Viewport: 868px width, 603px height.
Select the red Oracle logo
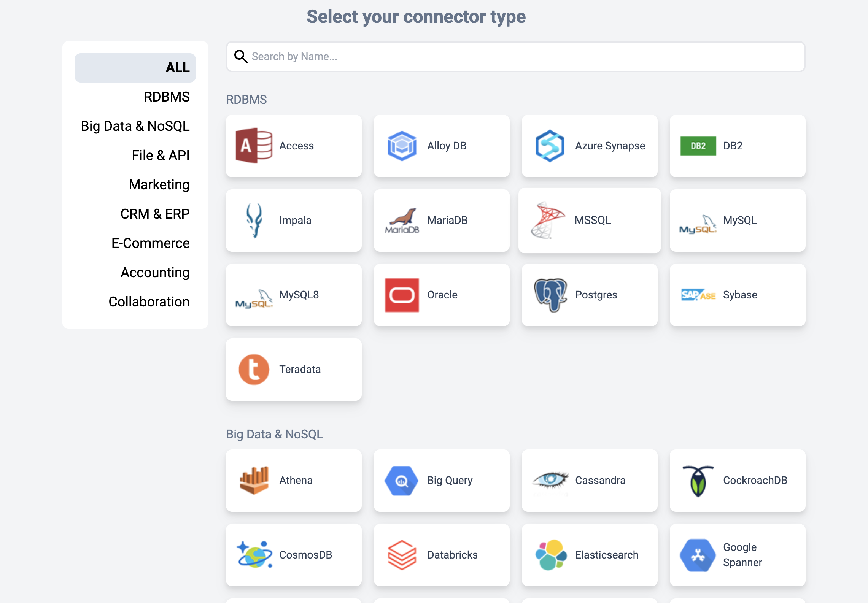click(x=402, y=295)
